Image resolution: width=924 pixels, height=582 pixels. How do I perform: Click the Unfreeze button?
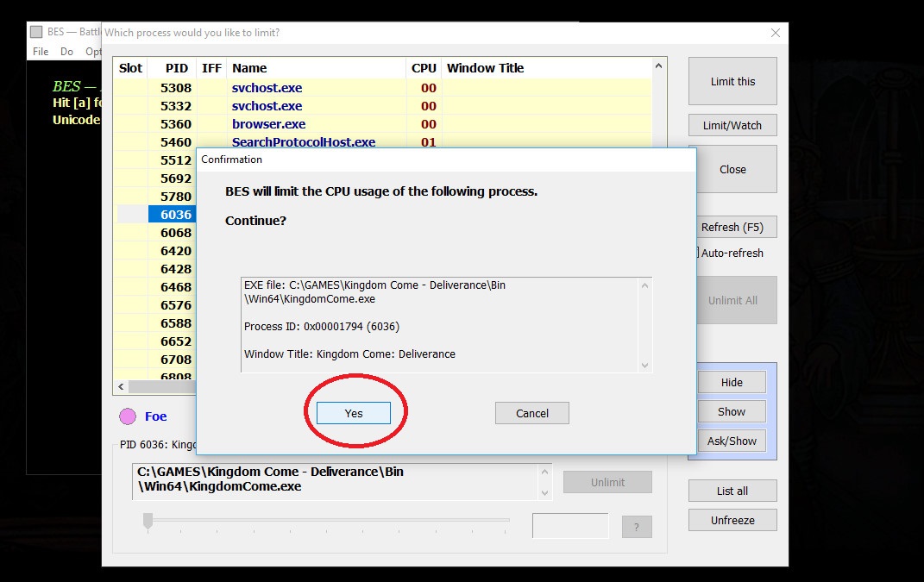[x=732, y=520]
